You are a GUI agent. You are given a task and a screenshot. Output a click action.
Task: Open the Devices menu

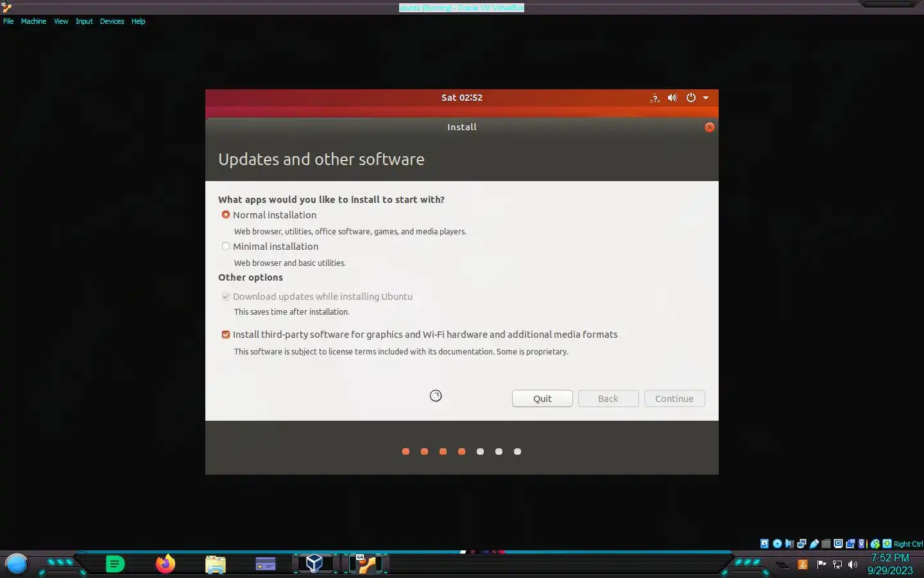click(x=112, y=21)
